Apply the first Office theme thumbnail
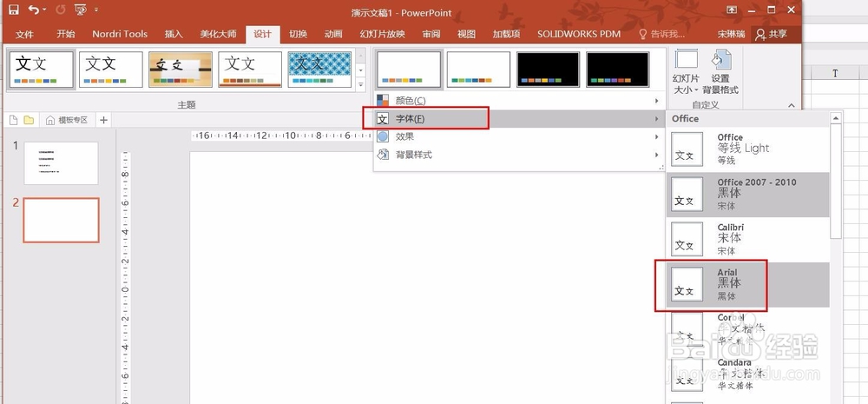The image size is (868, 404). tap(41, 70)
